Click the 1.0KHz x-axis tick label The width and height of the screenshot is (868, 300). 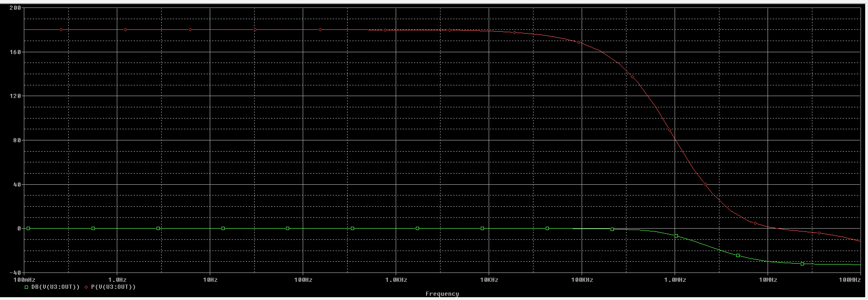pyautogui.click(x=396, y=280)
